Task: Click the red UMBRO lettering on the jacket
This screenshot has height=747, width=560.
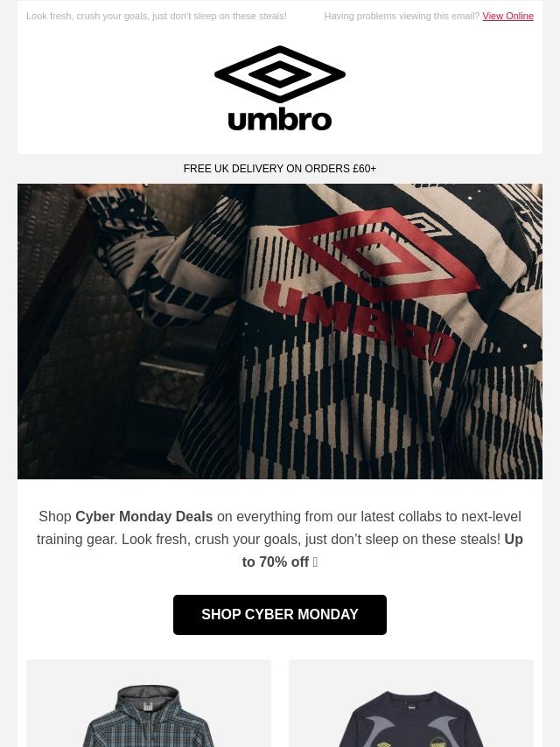Action: pyautogui.click(x=360, y=323)
